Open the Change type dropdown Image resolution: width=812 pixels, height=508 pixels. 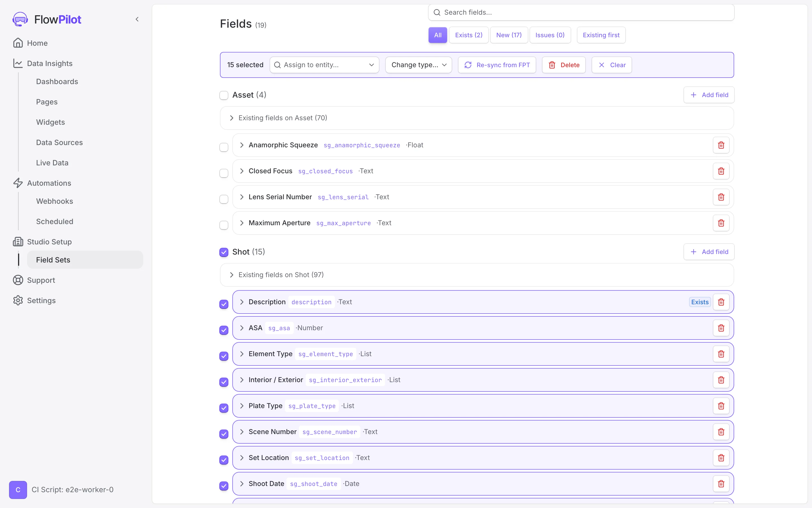[x=418, y=65]
